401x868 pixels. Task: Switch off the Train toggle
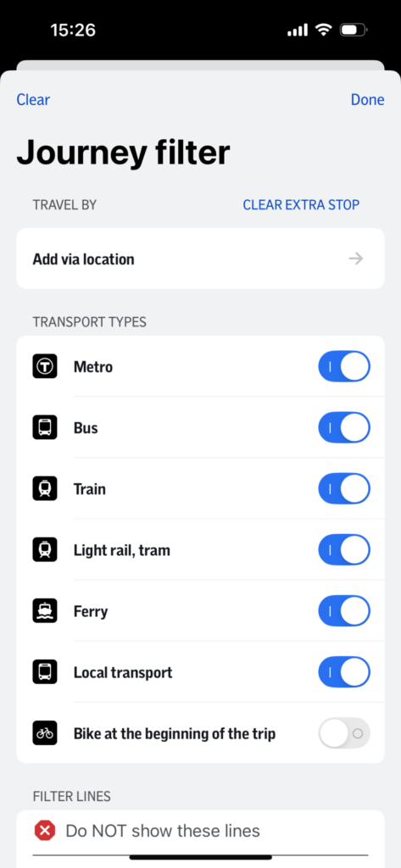[344, 489]
